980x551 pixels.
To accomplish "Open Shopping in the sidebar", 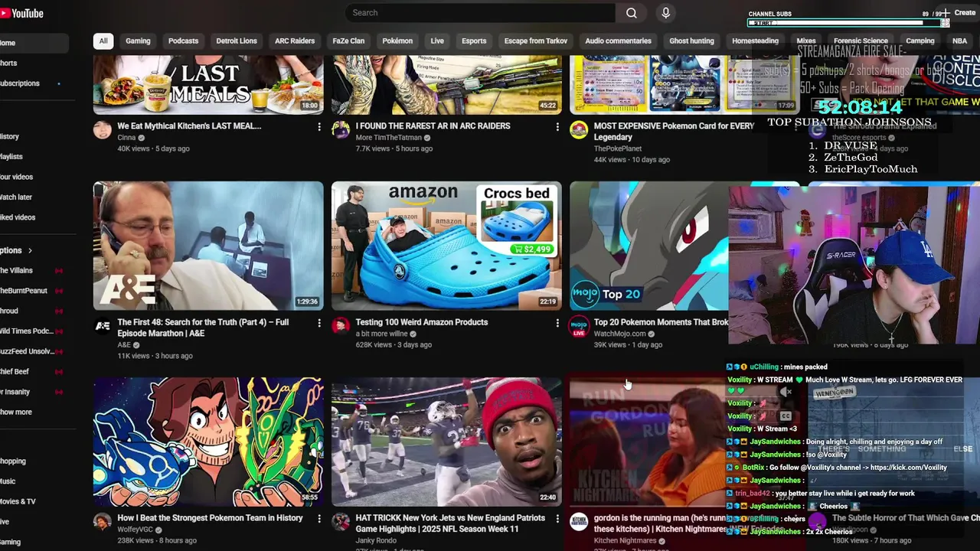I will coord(13,461).
